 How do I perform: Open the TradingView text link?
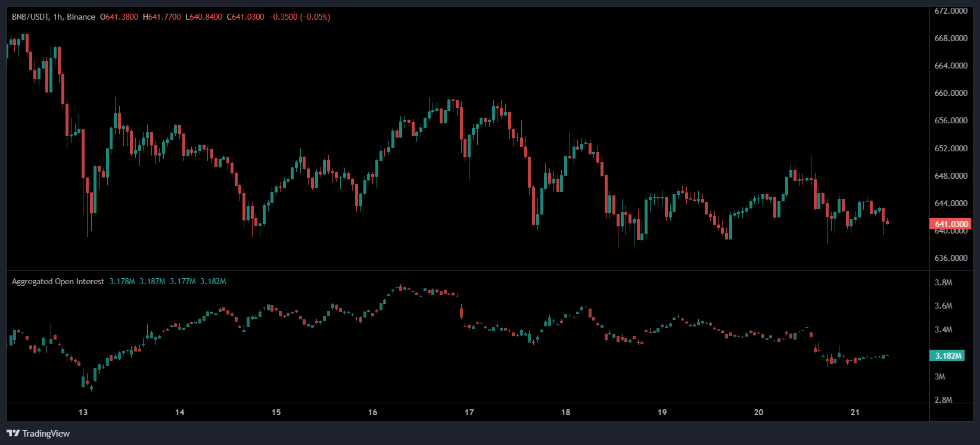[46, 433]
